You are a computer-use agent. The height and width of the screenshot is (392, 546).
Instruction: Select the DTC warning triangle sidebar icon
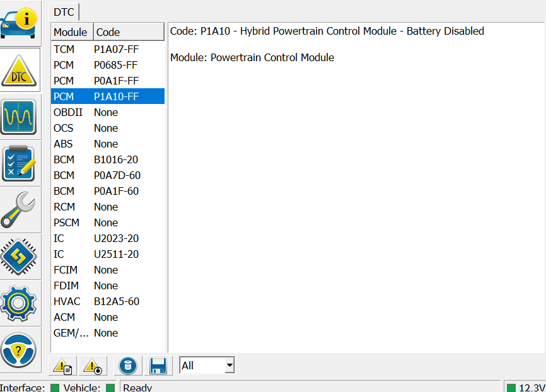(x=19, y=70)
